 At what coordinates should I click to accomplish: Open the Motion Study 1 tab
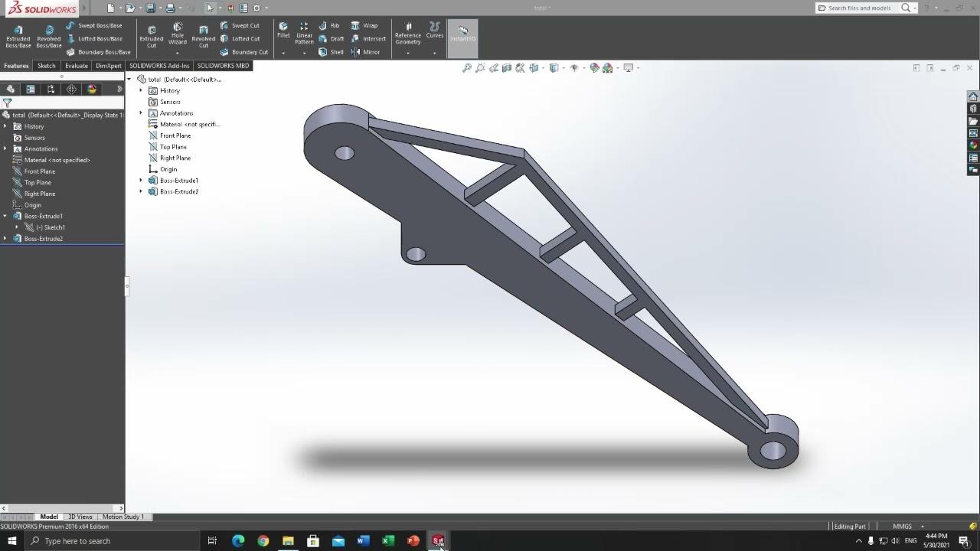(x=122, y=517)
